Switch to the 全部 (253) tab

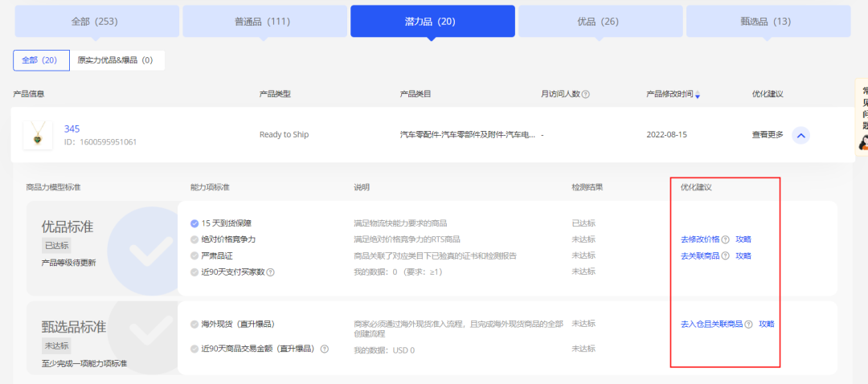[97, 22]
